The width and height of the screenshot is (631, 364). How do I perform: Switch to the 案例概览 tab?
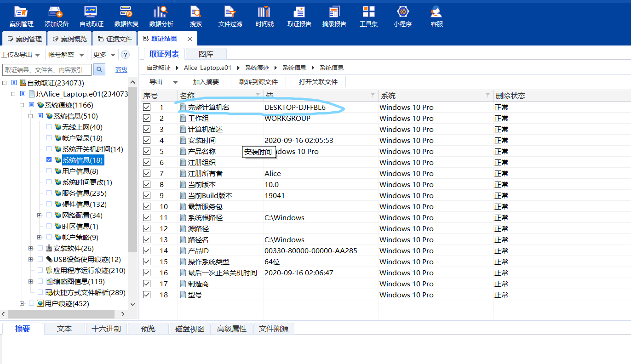(69, 39)
